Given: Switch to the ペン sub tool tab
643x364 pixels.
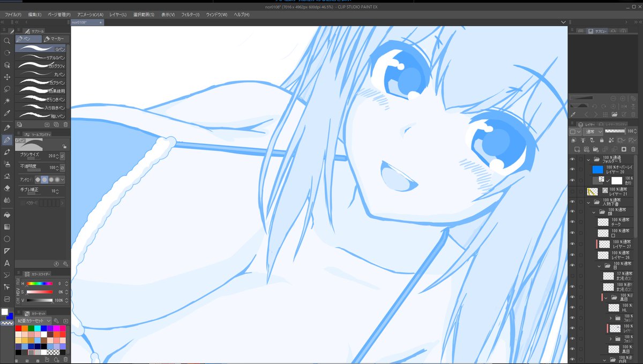Looking at the screenshot, I should click(28, 39).
